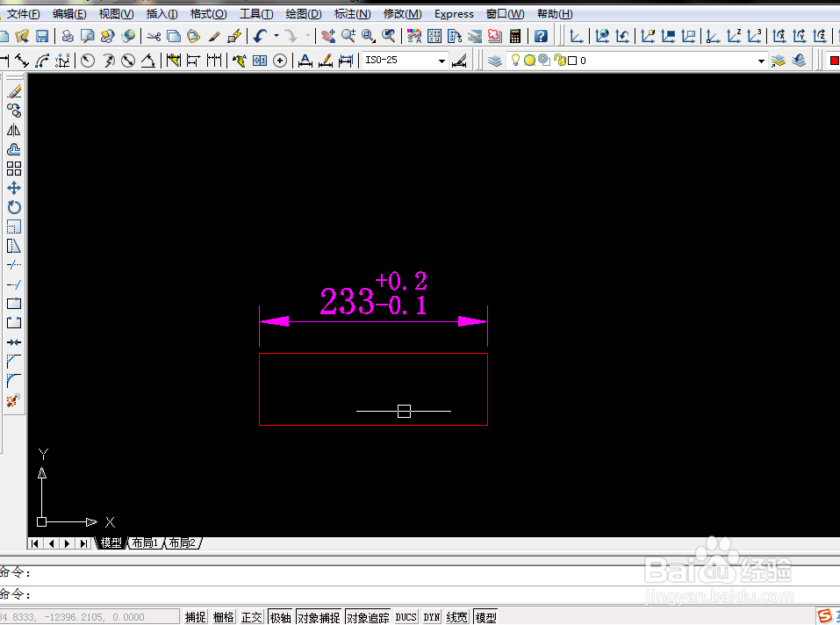Viewport: 840px width, 625px height.
Task: Click the command line input area
Action: tap(420, 594)
